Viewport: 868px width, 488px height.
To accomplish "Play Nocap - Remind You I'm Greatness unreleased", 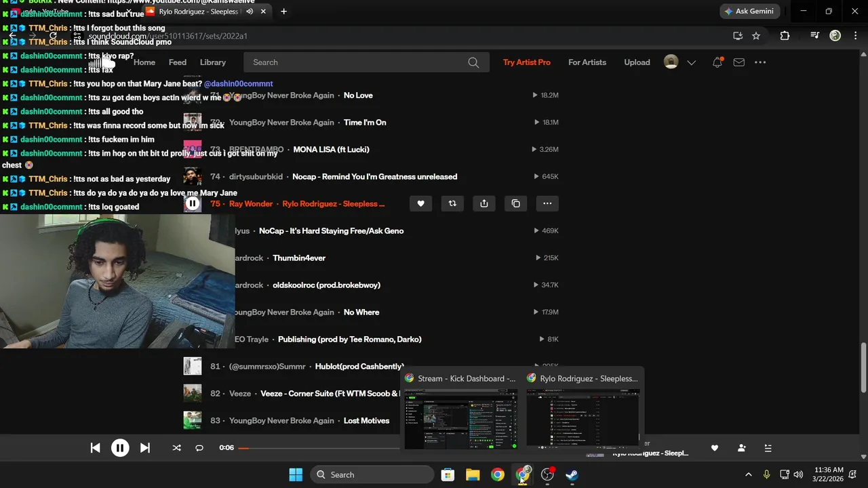I will click(x=374, y=177).
